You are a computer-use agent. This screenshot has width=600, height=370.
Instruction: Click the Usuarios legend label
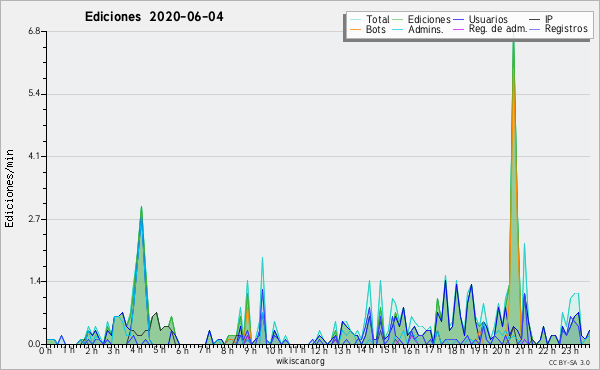click(488, 19)
